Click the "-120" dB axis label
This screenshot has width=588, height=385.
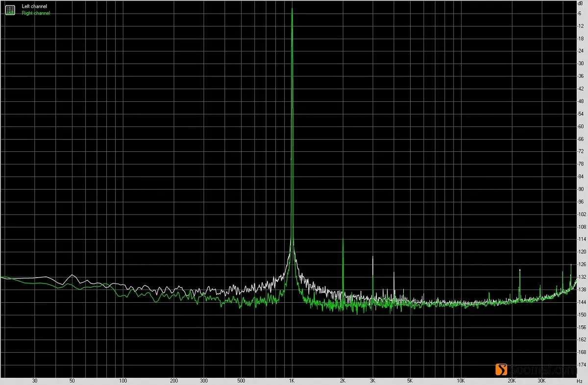[582, 252]
